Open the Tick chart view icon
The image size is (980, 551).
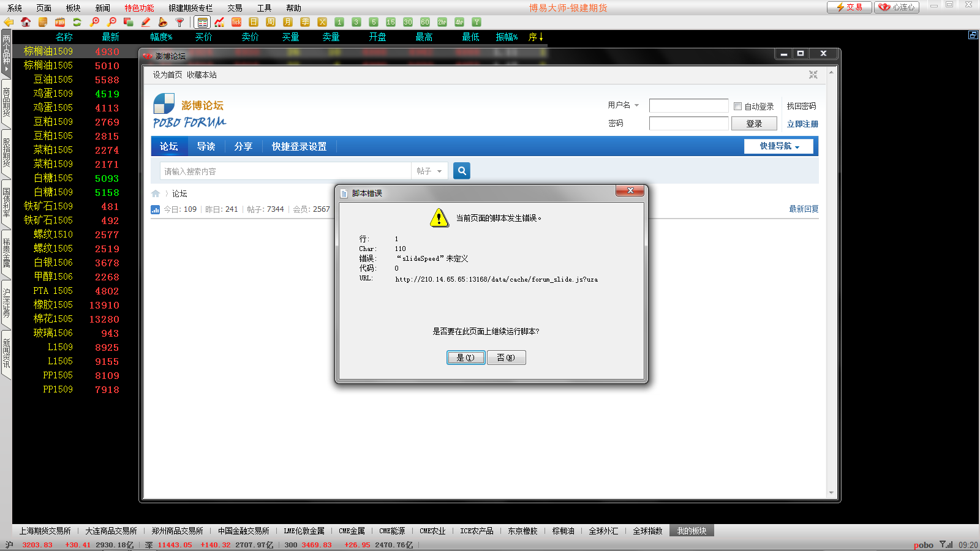coord(236,22)
